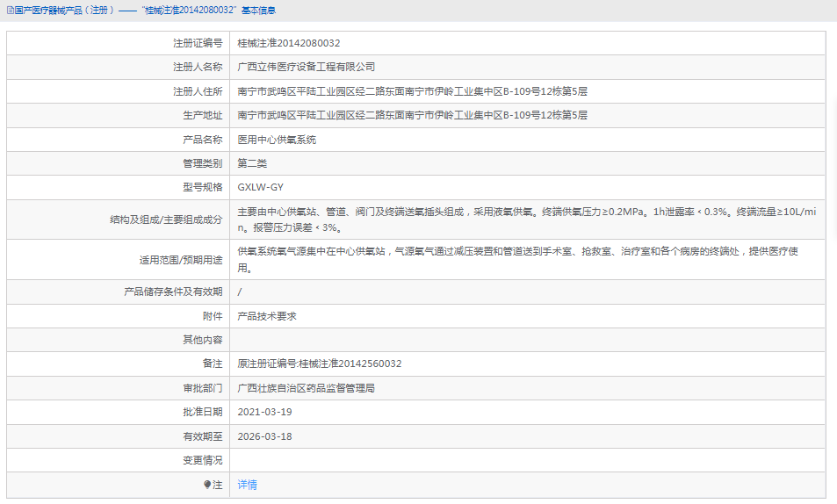The image size is (837, 504).
Task: Click the structure description starting 主要由中心供氧站
Action: (x=527, y=220)
